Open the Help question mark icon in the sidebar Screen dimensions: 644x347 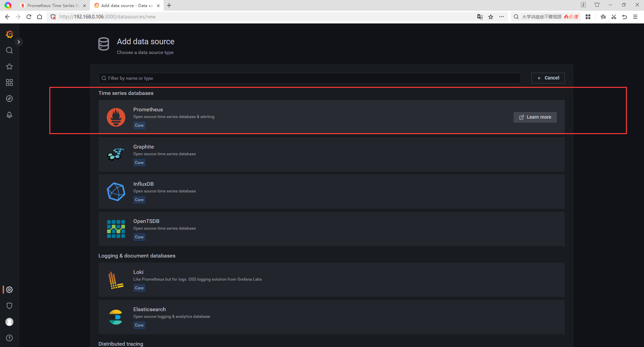tap(9, 338)
